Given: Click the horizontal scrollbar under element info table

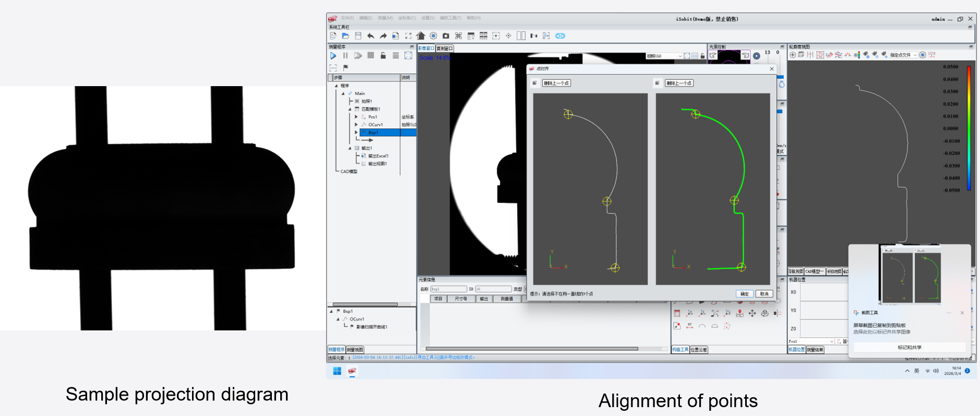Looking at the screenshot, I should coord(532,349).
